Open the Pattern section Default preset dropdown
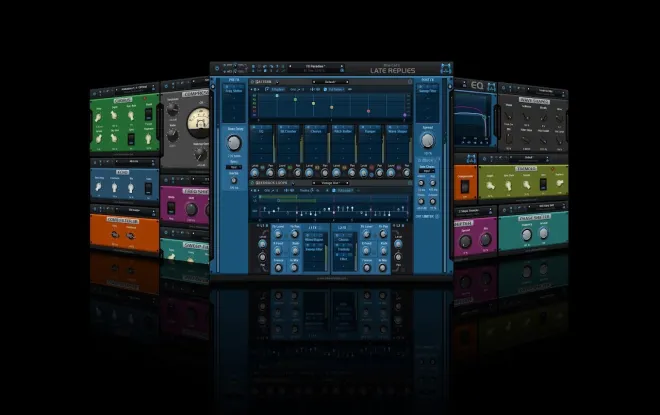 point(330,82)
